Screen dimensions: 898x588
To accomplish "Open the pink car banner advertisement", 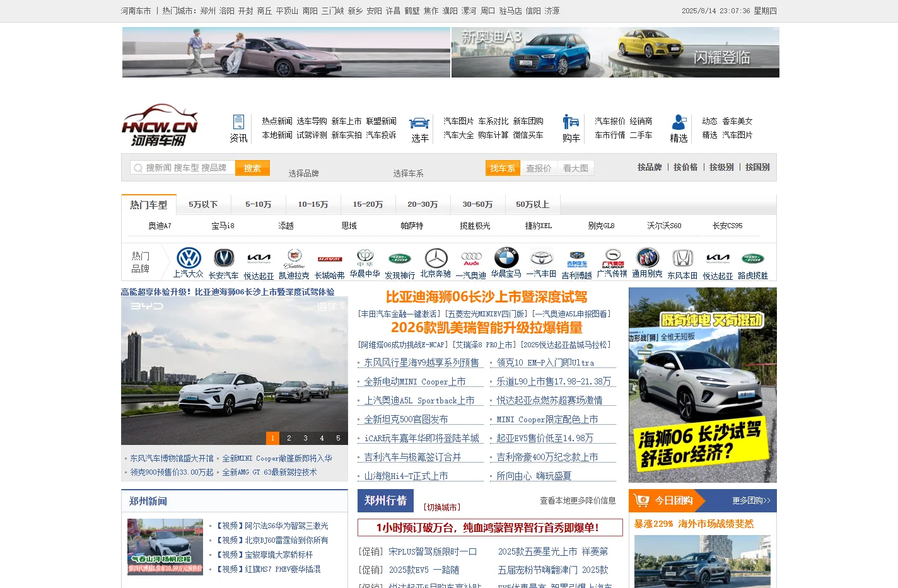I will click(x=286, y=52).
